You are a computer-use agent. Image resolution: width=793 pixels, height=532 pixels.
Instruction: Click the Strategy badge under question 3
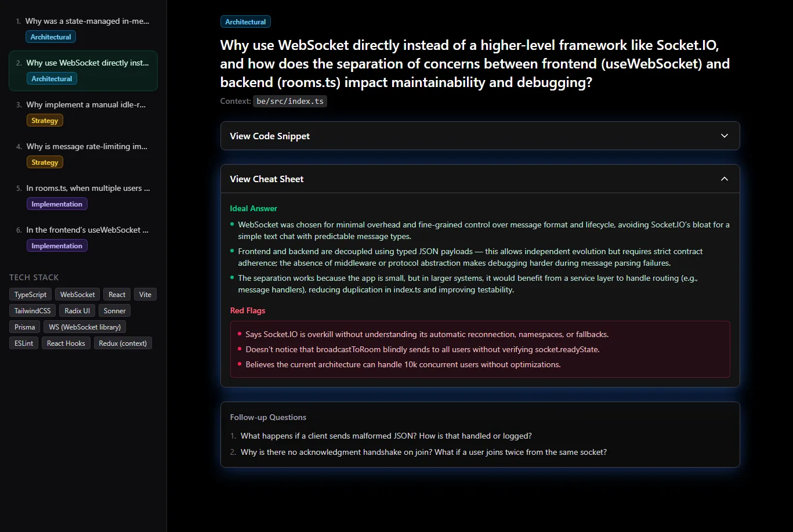[x=45, y=121]
